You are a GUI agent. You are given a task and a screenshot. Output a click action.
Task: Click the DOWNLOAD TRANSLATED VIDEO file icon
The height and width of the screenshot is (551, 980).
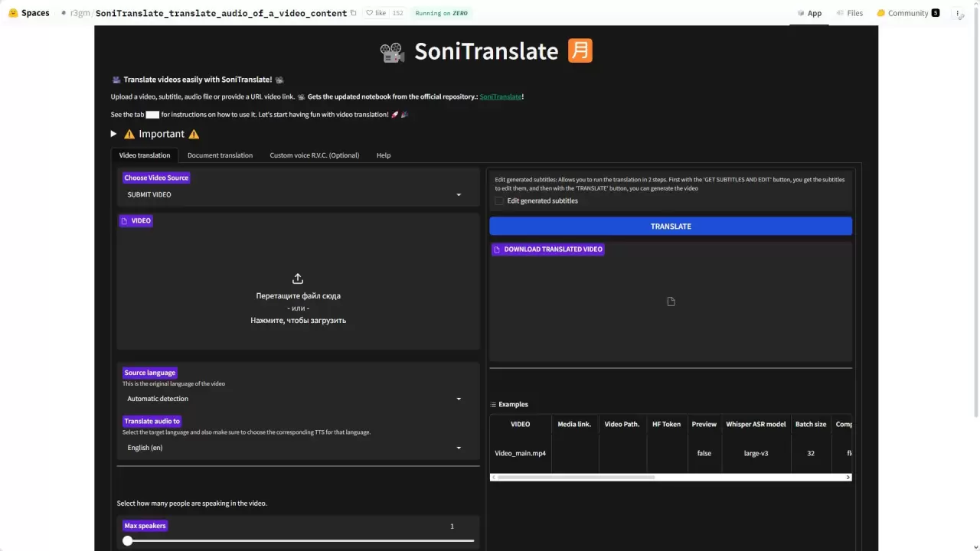(x=495, y=249)
